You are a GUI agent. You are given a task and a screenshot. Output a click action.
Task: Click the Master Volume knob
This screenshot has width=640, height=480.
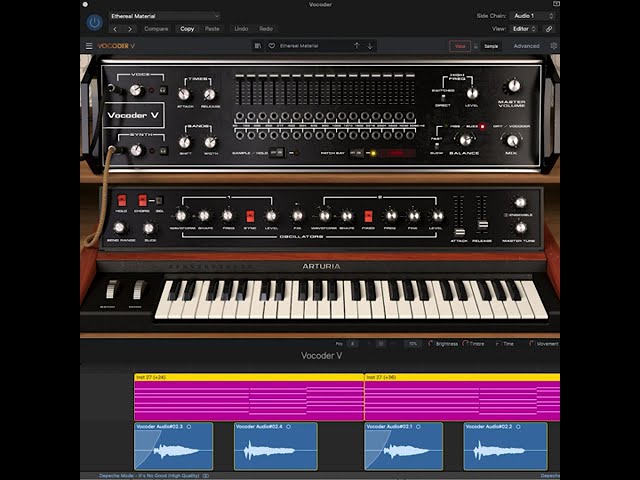pyautogui.click(x=513, y=85)
